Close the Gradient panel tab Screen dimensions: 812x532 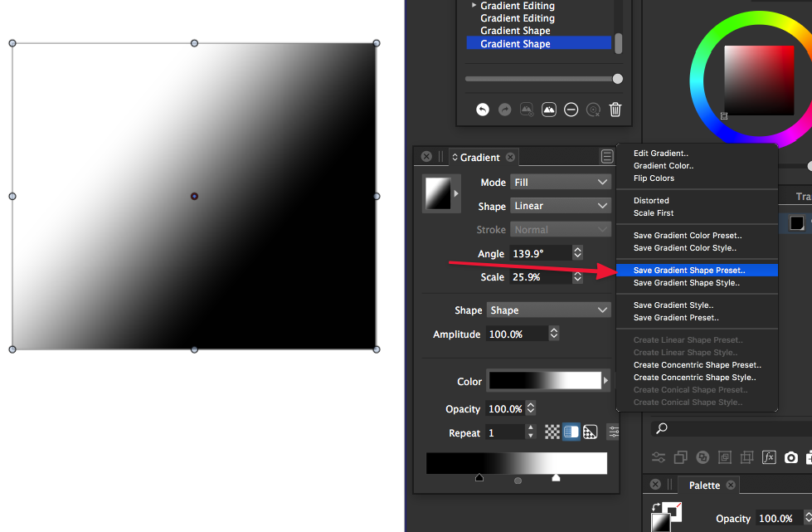click(x=510, y=157)
